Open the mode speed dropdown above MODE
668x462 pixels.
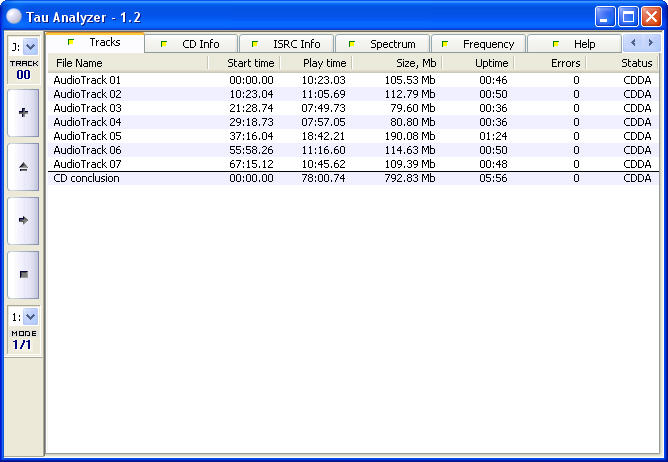(30, 316)
